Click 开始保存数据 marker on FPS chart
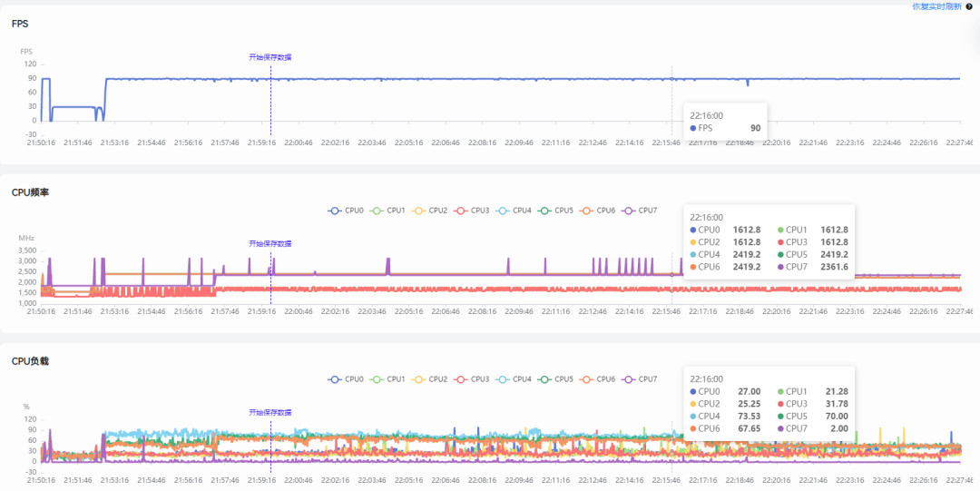The image size is (980, 491). 270,57
